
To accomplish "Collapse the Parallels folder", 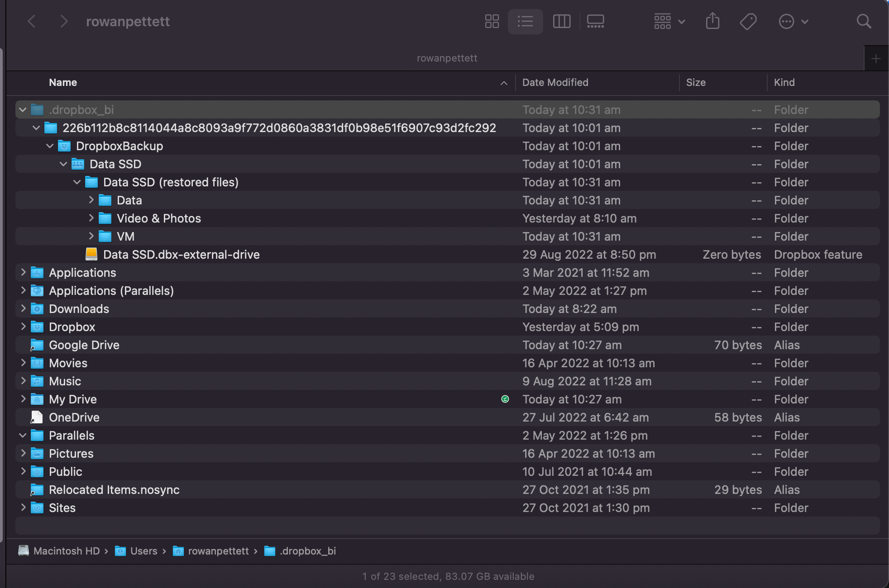I will (x=23, y=435).
